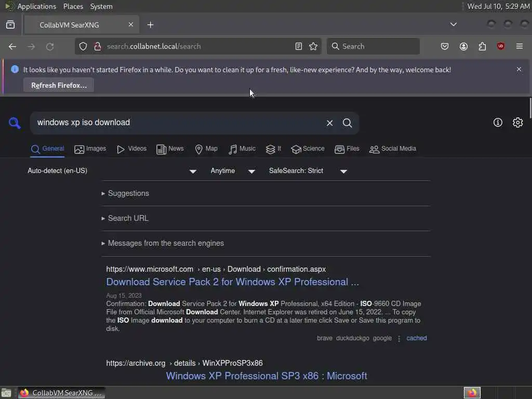Switch to the Map category
The image size is (532, 399).
click(x=206, y=149)
